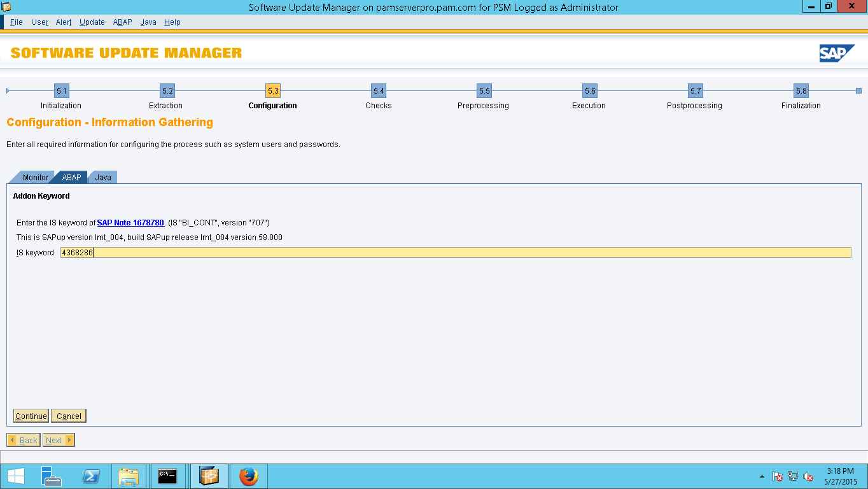Screen dimensions: 868x489
Task: Open the Update menu
Action: [x=92, y=22]
